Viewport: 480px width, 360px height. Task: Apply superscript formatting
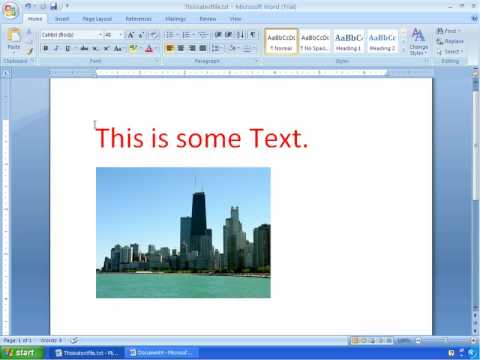[106, 49]
